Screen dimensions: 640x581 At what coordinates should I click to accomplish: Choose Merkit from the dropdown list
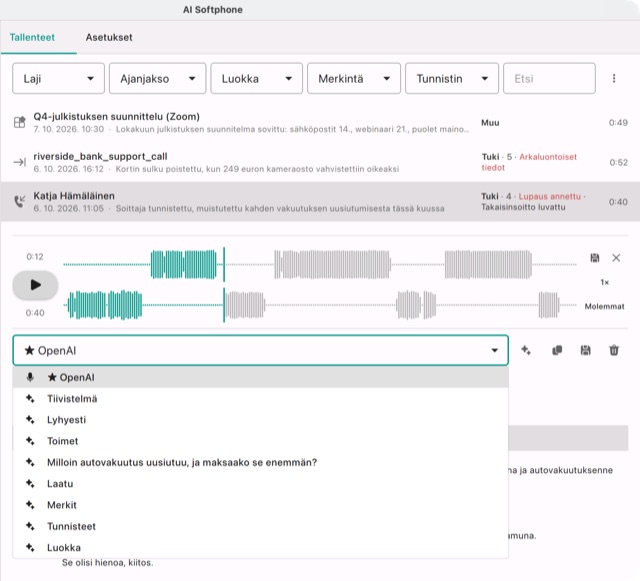pos(260,505)
